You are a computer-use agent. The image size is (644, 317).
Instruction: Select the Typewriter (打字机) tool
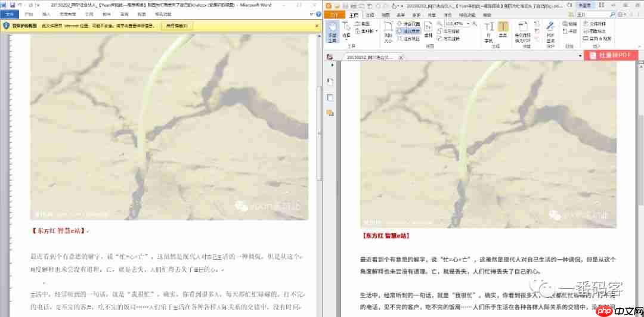coord(489,32)
